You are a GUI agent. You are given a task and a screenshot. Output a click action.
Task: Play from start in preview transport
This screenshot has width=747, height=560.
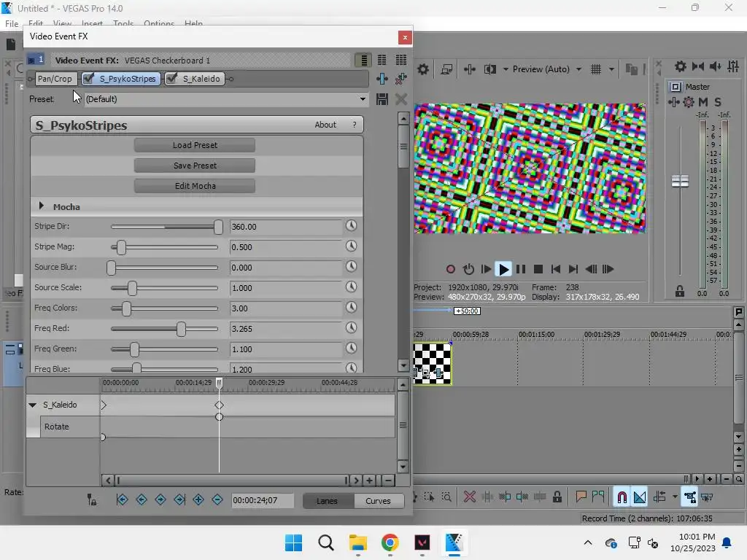click(x=486, y=270)
